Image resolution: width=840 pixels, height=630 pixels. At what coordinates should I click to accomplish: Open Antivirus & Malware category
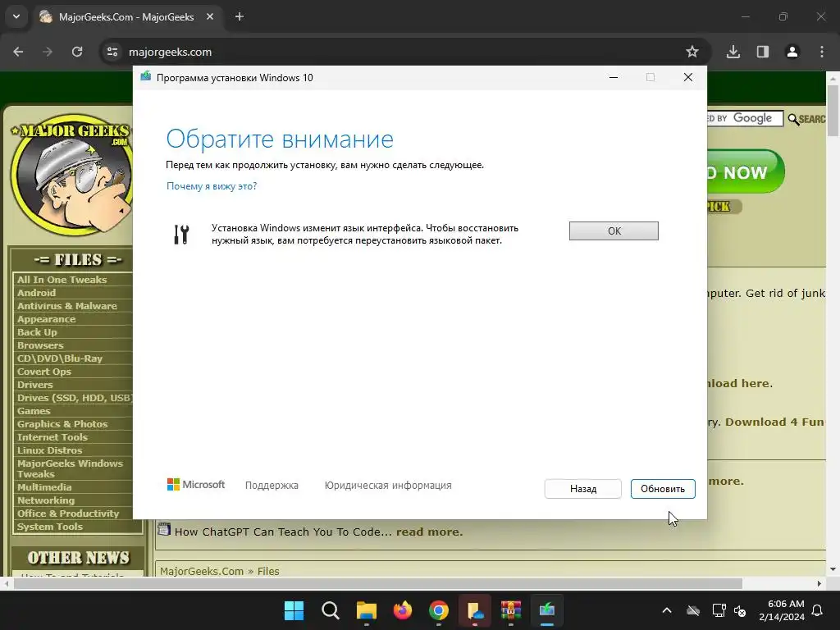[67, 306]
